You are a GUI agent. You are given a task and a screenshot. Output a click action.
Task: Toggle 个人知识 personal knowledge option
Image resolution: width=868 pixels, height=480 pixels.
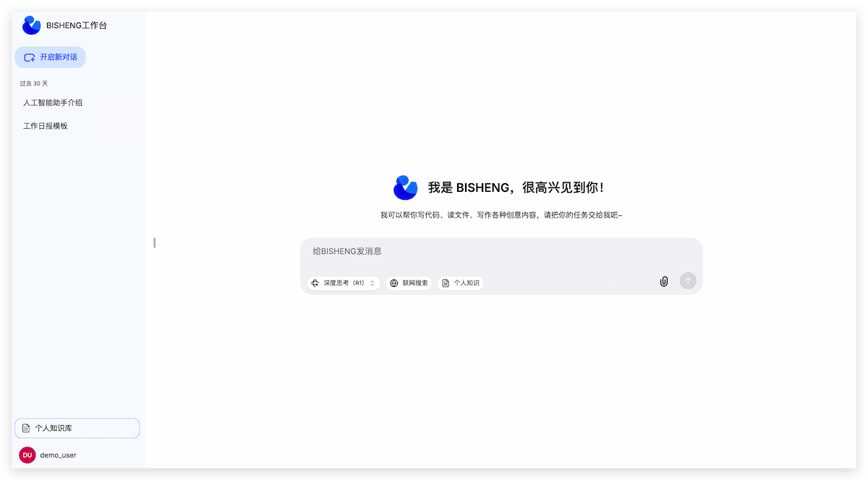coord(460,283)
